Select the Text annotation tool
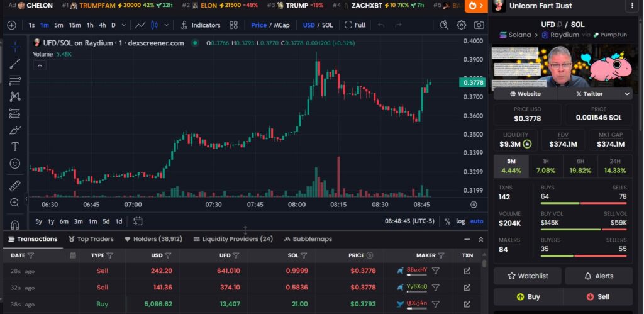Image resolution: width=644 pixels, height=314 pixels. point(15,147)
